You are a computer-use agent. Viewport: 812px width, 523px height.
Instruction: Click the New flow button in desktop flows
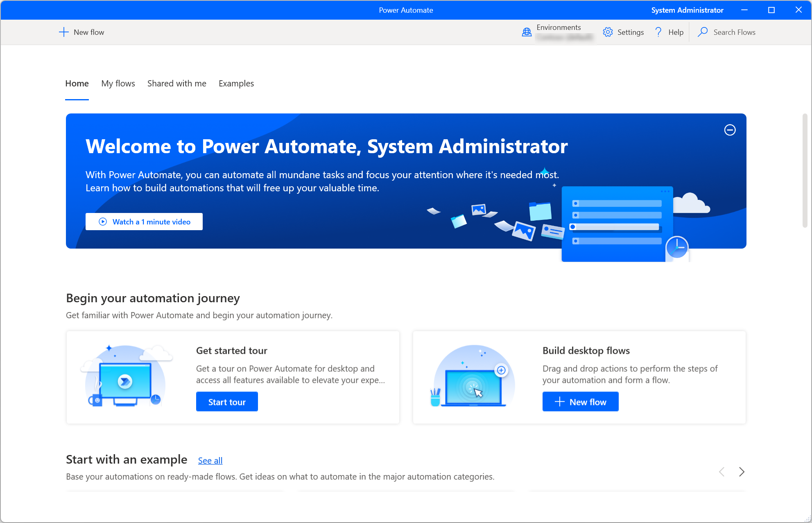coord(580,402)
